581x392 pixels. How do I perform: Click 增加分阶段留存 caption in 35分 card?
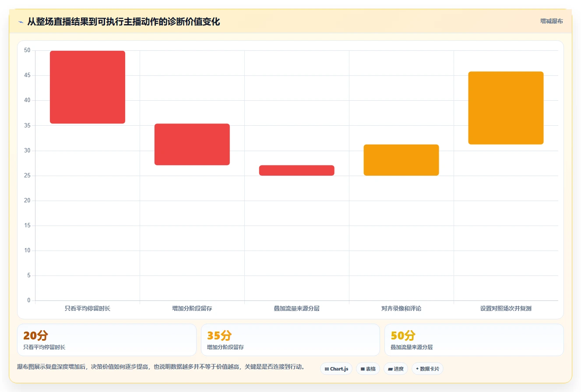[x=225, y=347]
